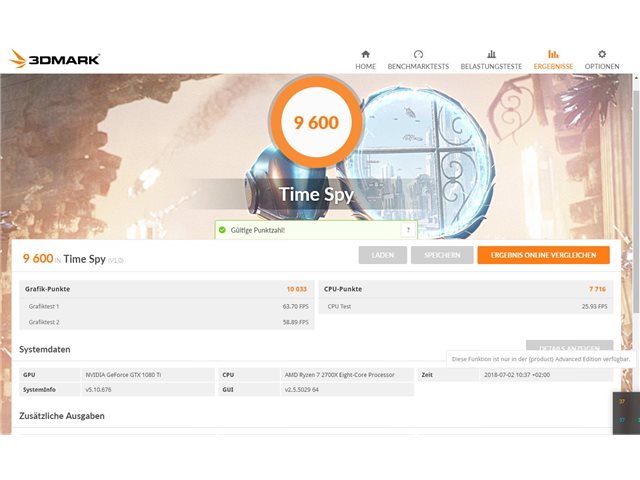
Task: Select the orange Ergebnisse results icon
Action: click(x=553, y=54)
